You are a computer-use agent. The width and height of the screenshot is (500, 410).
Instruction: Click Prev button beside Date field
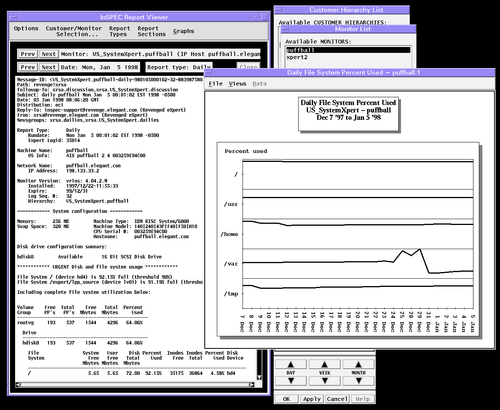28,67
